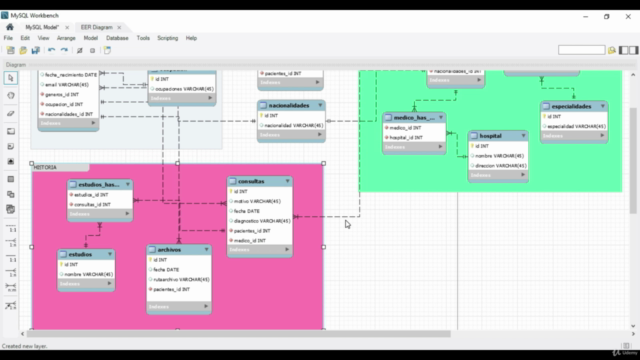The width and height of the screenshot is (640, 360).
Task: Collapse the nacionalidades table
Action: [320, 105]
